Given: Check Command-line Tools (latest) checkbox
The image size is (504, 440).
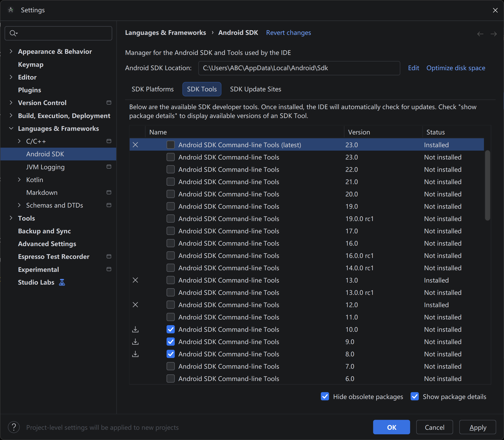Looking at the screenshot, I should 171,145.
